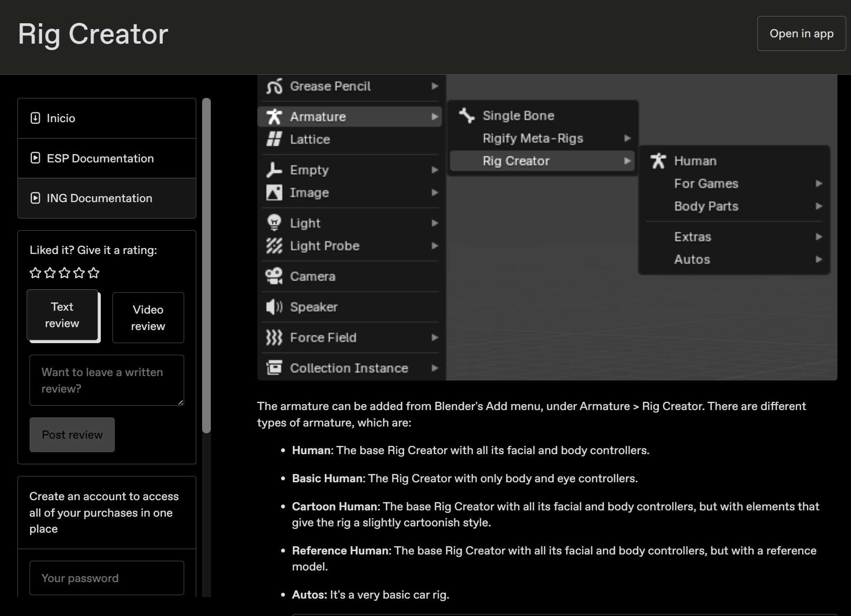851x616 pixels.
Task: Expand the Rigify Meta-Rigs submenu arrow
Action: click(x=628, y=138)
